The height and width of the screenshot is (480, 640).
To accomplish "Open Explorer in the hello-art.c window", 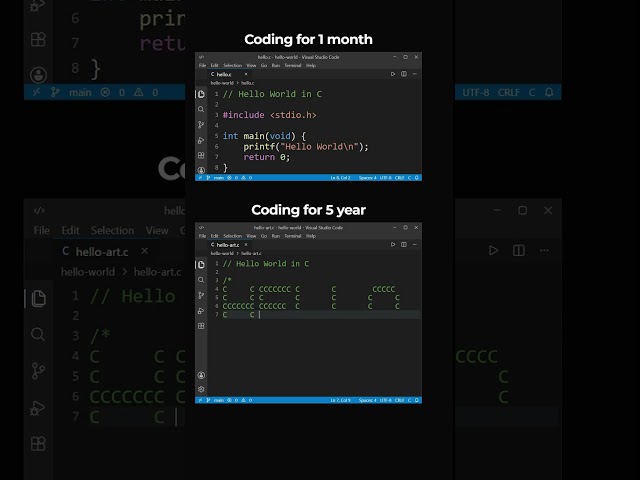I will [201, 265].
